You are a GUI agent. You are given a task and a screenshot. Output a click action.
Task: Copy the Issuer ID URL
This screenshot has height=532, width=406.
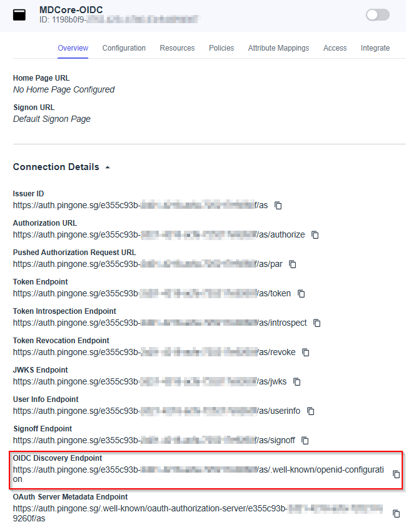tap(278, 206)
